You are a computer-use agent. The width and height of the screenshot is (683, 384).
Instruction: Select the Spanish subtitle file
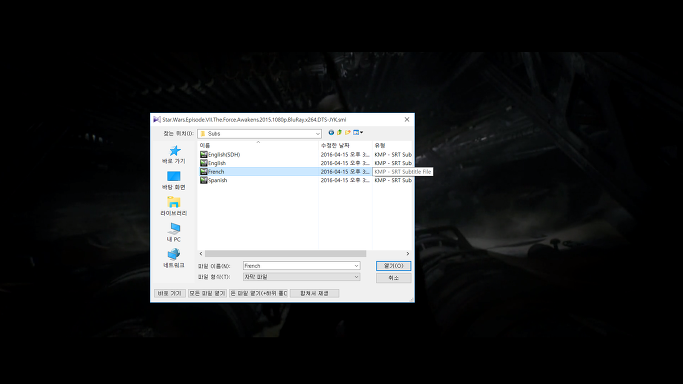click(x=217, y=180)
